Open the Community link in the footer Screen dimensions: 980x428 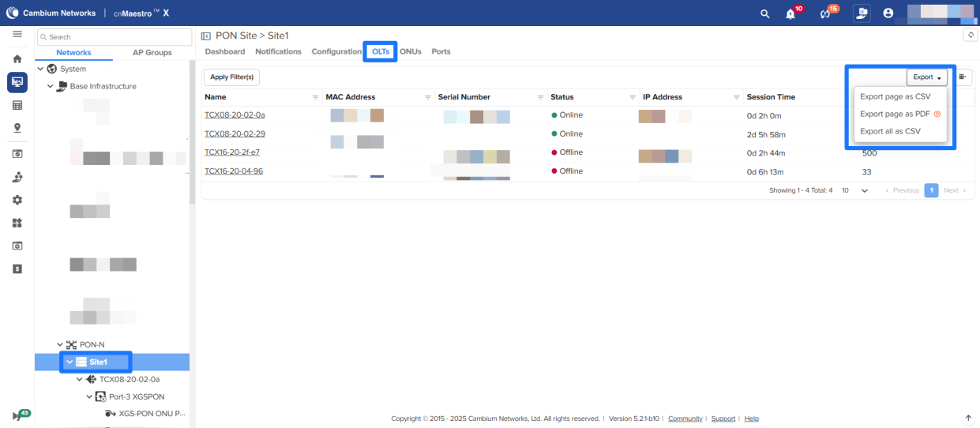point(685,419)
